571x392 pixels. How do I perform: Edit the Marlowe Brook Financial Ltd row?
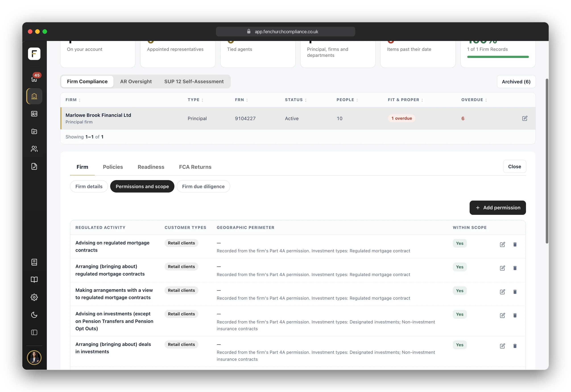point(525,118)
